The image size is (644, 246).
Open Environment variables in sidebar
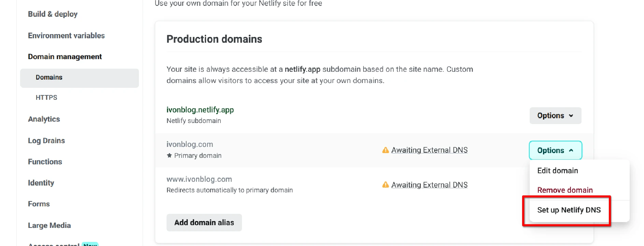pos(66,36)
